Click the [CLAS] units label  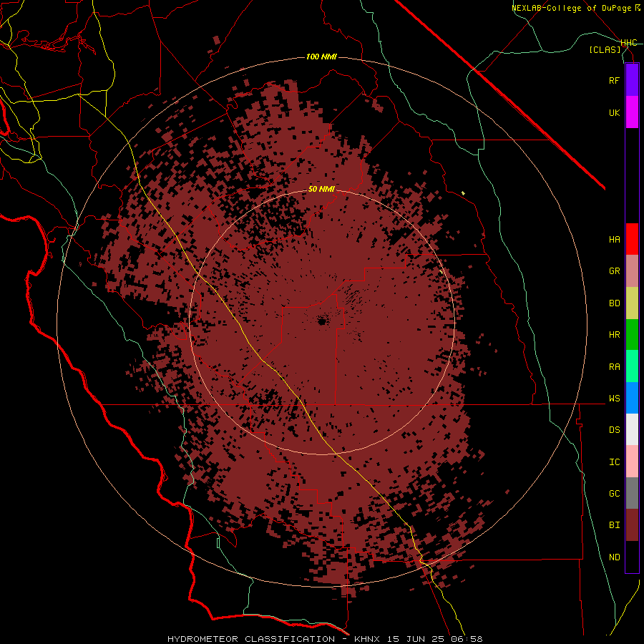click(x=605, y=49)
